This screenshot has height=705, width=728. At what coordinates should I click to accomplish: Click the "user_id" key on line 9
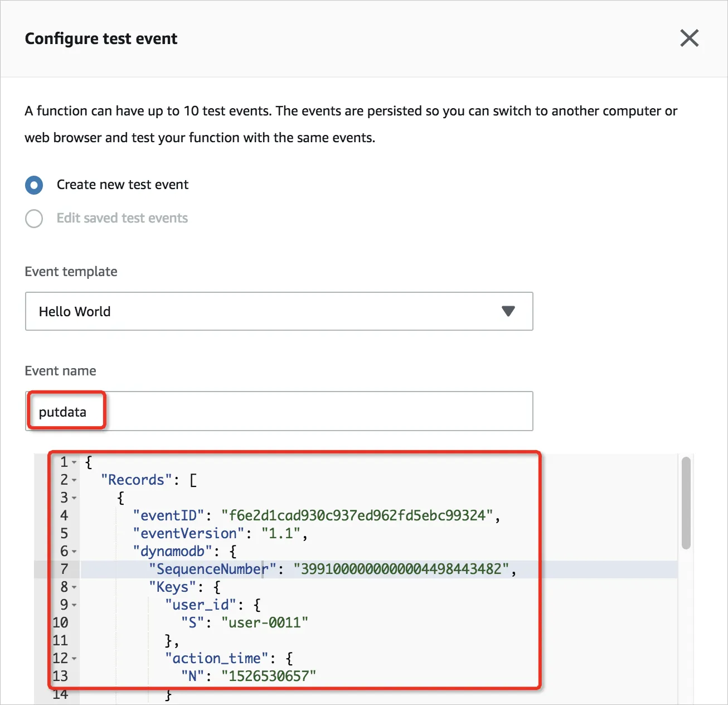coord(201,605)
